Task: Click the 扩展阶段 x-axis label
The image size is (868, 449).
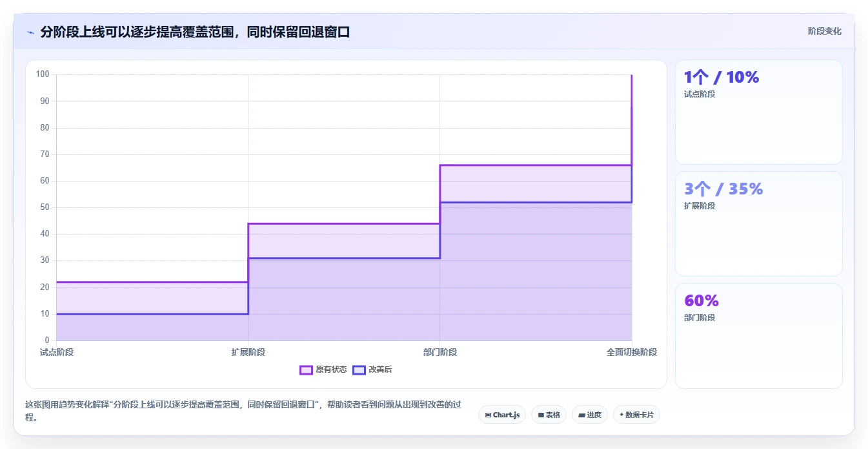Action: (x=248, y=352)
